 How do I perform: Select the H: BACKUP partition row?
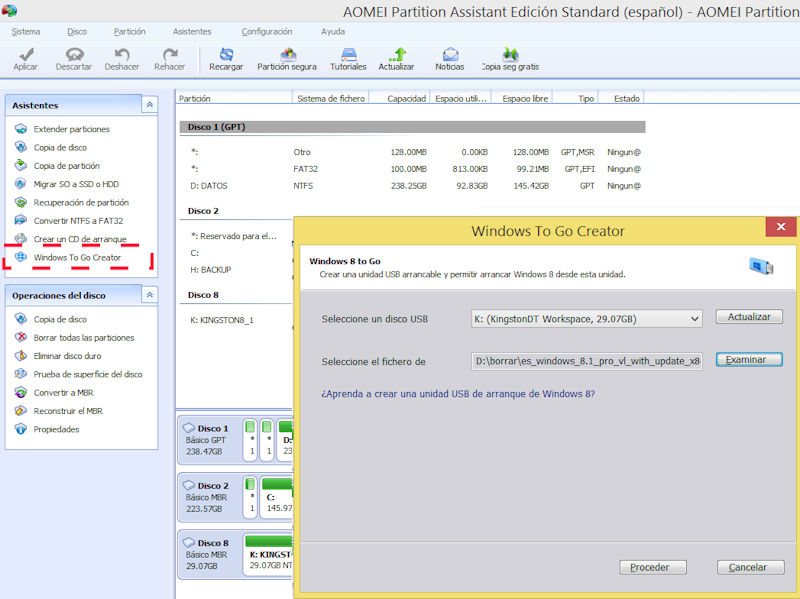[237, 270]
